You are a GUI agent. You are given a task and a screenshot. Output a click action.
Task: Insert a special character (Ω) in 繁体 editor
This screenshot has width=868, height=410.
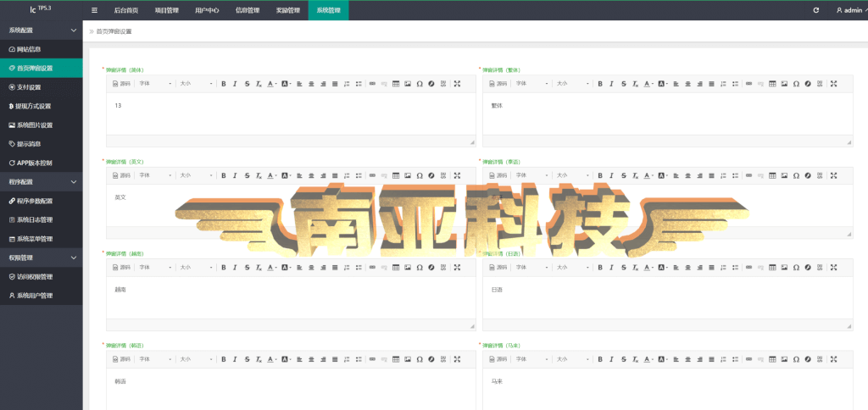(x=796, y=84)
